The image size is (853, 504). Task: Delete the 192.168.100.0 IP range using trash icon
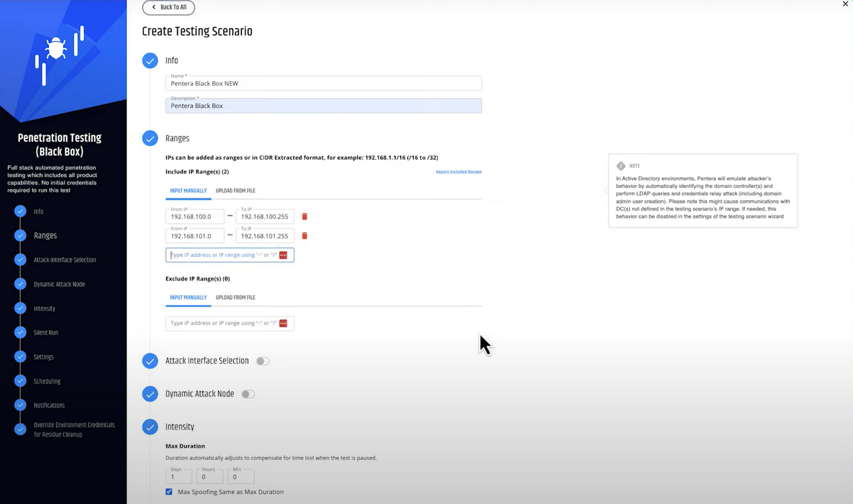[305, 216]
